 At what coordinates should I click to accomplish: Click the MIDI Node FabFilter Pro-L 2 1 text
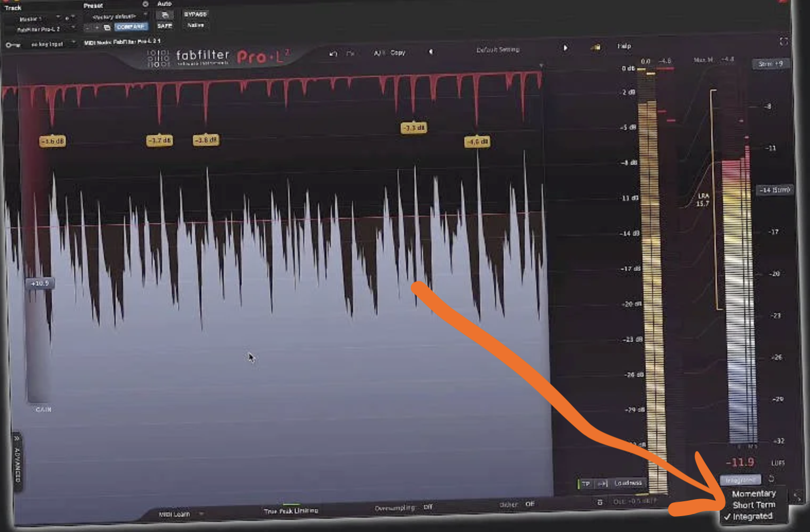[x=122, y=41]
